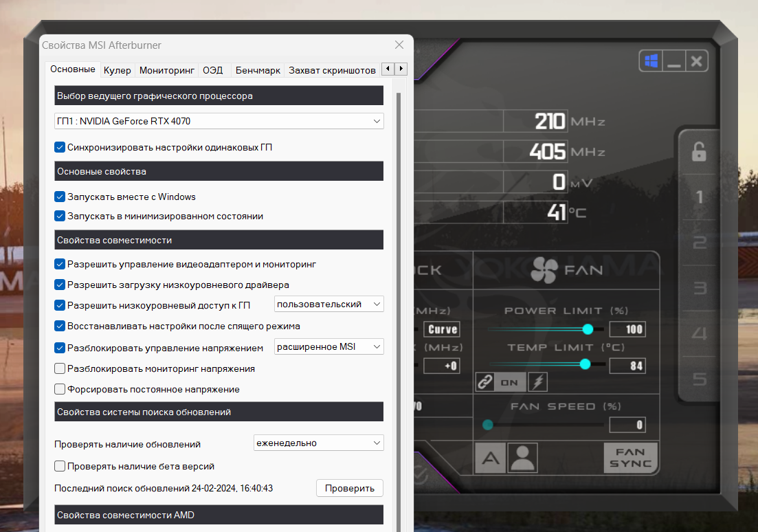Click the left tab scroll arrow
Viewport: 758px width, 532px height.
pos(388,69)
